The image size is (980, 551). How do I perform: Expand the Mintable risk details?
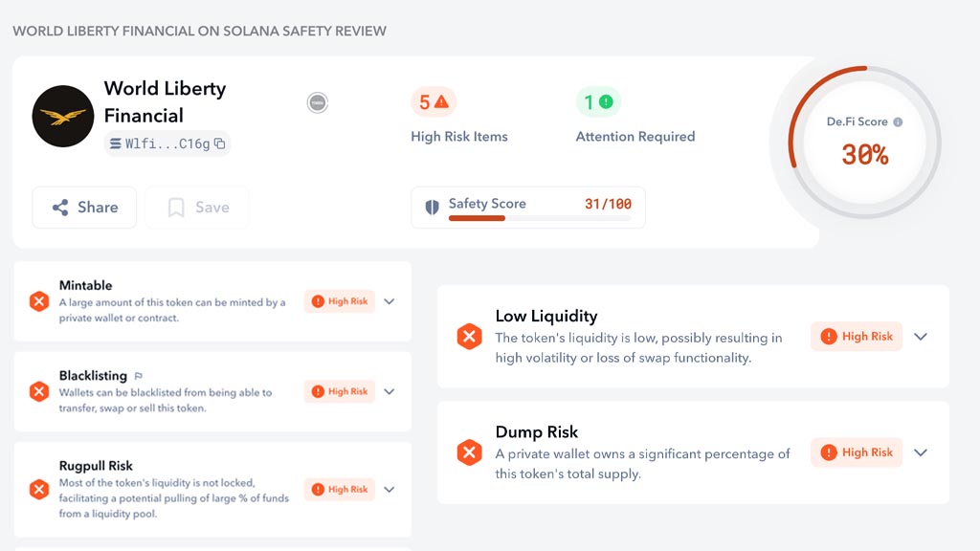(390, 301)
